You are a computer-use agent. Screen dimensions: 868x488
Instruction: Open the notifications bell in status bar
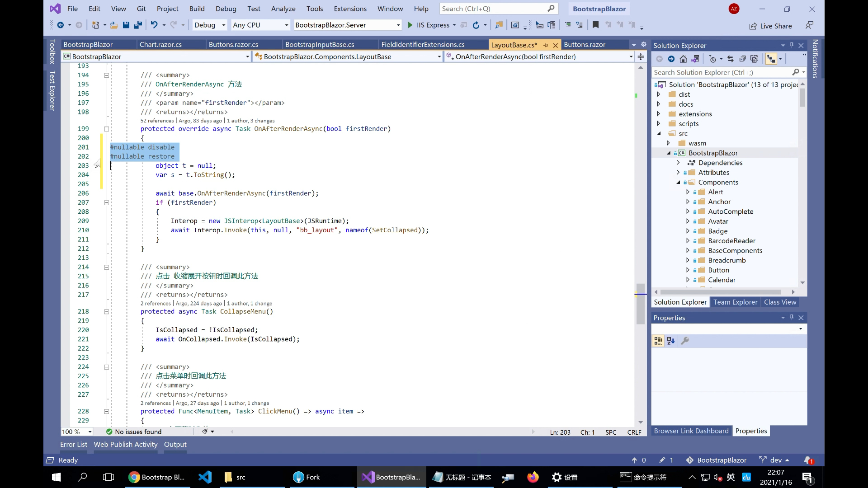[808, 460]
